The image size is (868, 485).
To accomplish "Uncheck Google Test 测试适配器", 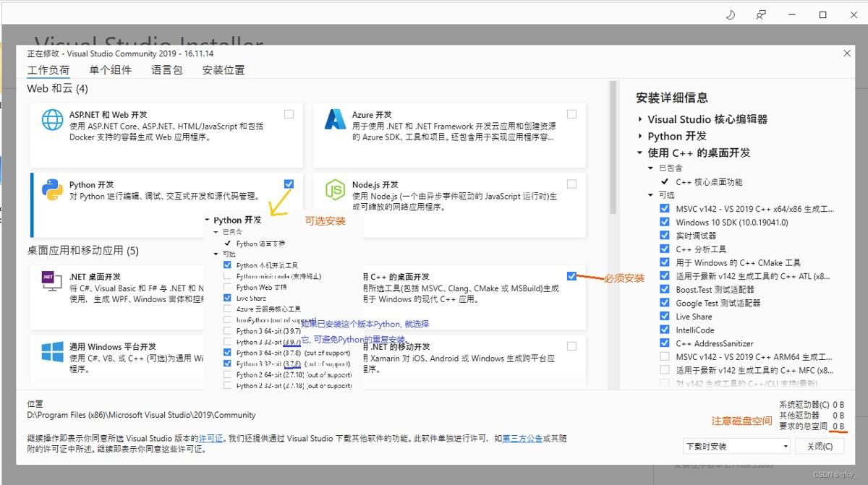I will coord(665,303).
